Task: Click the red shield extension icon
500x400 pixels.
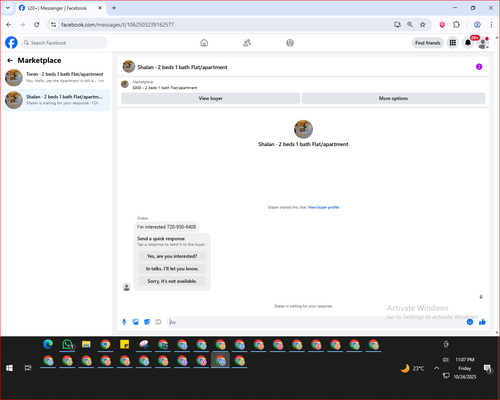Action: pos(442,24)
